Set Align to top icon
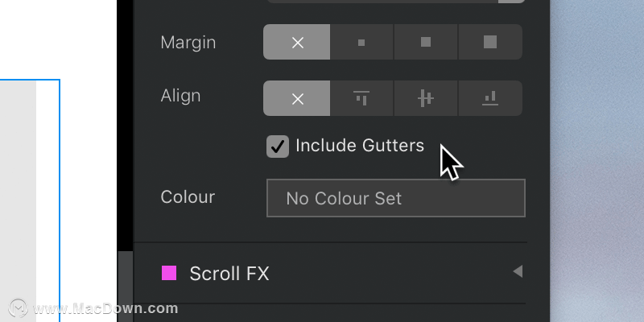This screenshot has width=644, height=322. click(361, 98)
